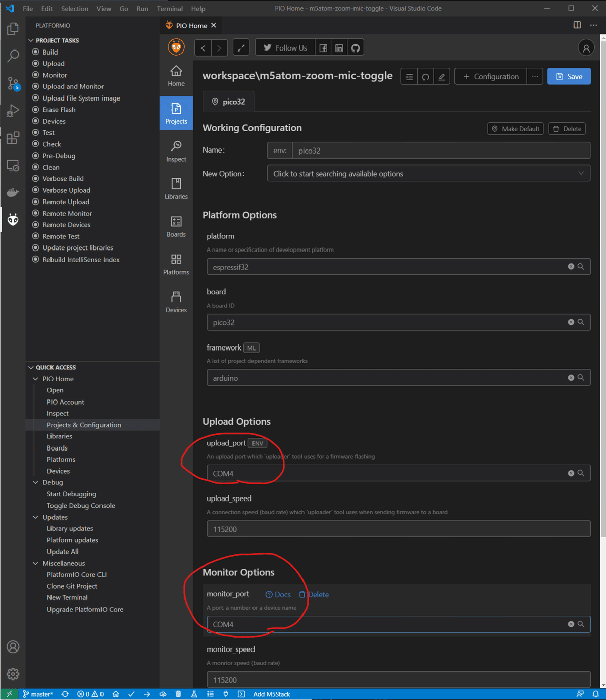Open Projects section in PIO Home sidebar
The height and width of the screenshot is (700, 606).
(176, 114)
